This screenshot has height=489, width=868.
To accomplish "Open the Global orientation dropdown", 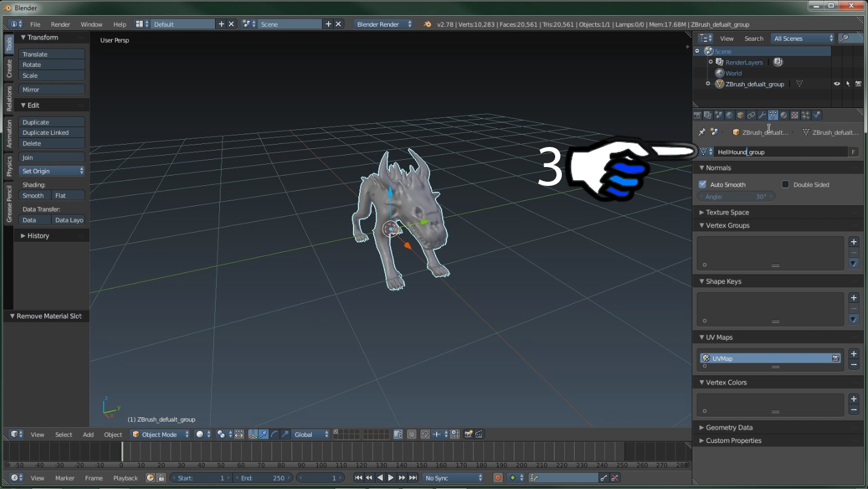I will (x=311, y=434).
